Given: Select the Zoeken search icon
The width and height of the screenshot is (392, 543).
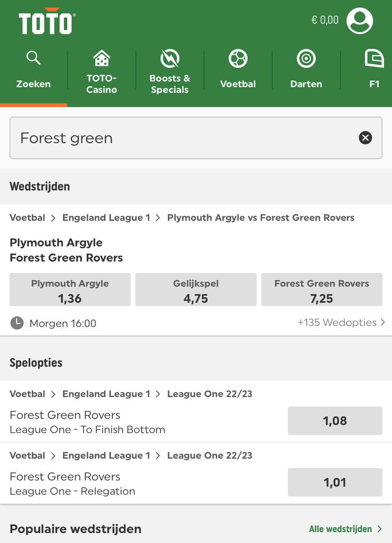Looking at the screenshot, I should click(x=33, y=58).
